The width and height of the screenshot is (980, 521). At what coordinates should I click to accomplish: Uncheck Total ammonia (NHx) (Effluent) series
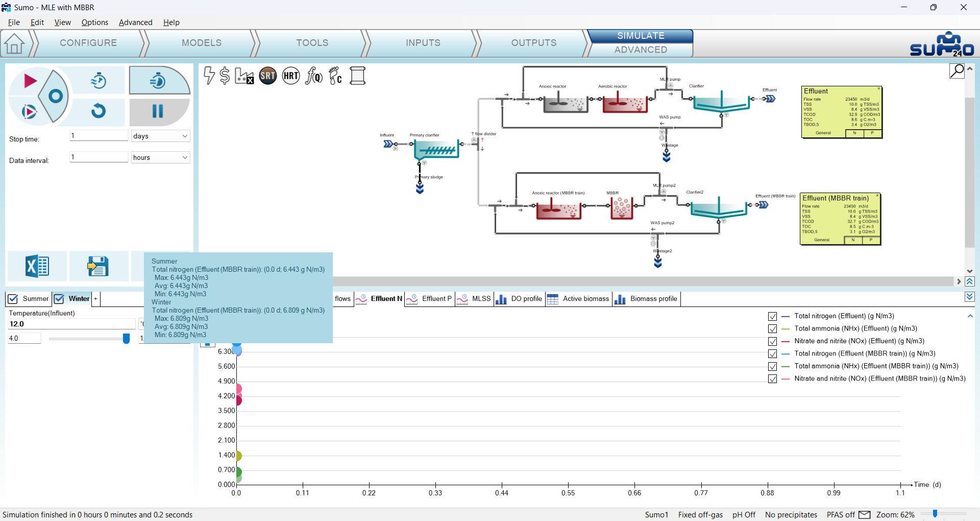click(x=773, y=329)
